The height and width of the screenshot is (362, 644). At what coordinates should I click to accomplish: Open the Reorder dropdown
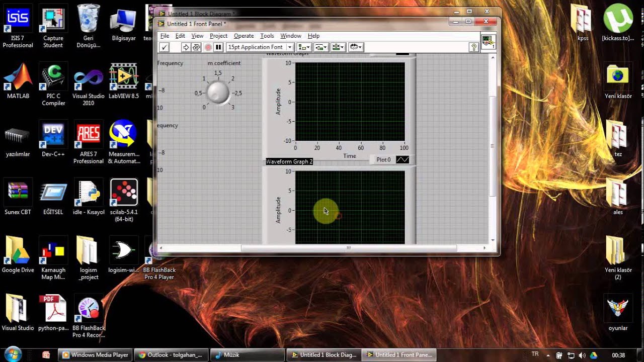(356, 47)
